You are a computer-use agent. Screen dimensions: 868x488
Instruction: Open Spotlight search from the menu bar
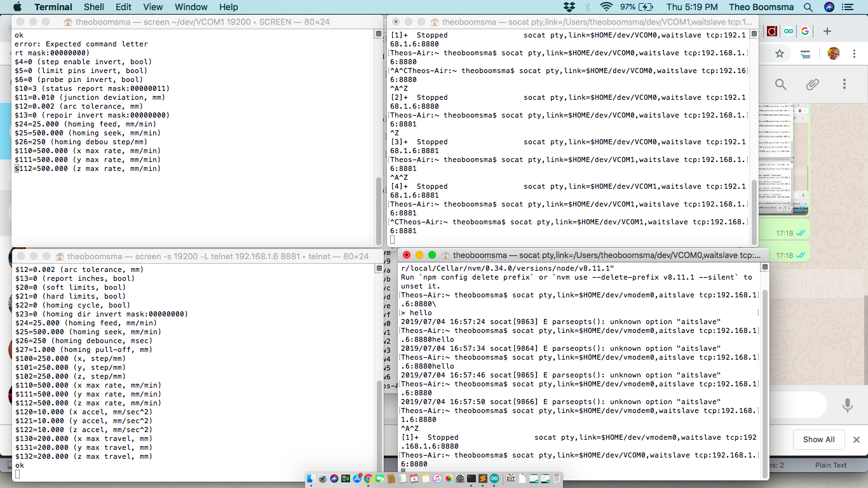[x=808, y=7]
